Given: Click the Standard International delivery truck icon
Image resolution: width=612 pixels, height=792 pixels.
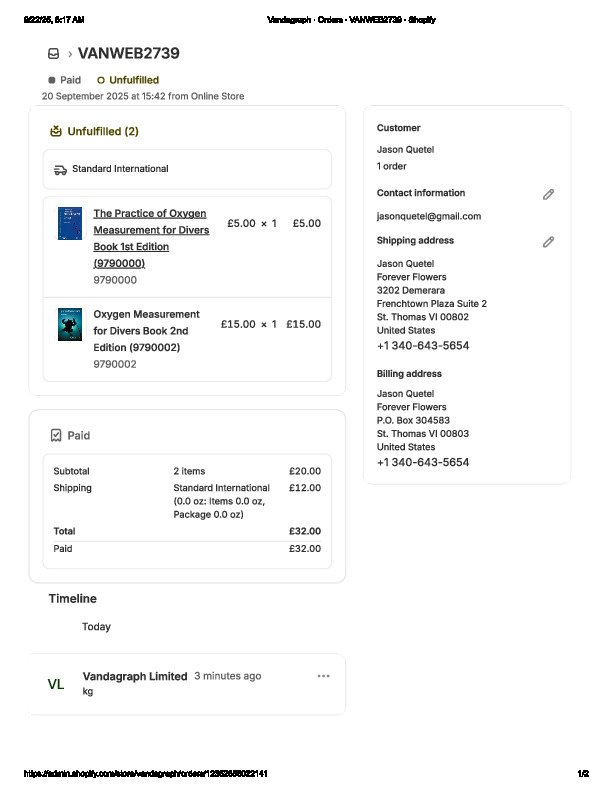Looking at the screenshot, I should pyautogui.click(x=60, y=169).
